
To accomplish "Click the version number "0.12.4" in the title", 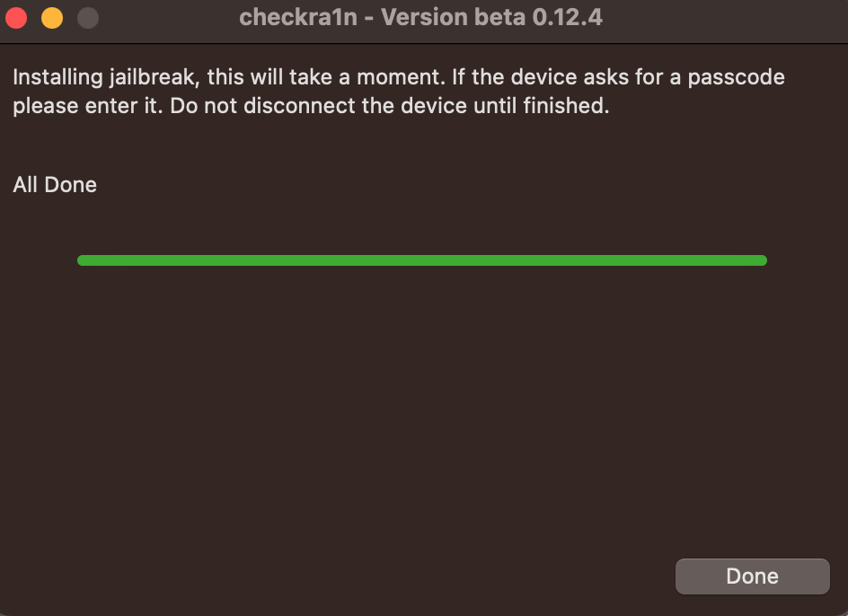I will pyautogui.click(x=567, y=18).
